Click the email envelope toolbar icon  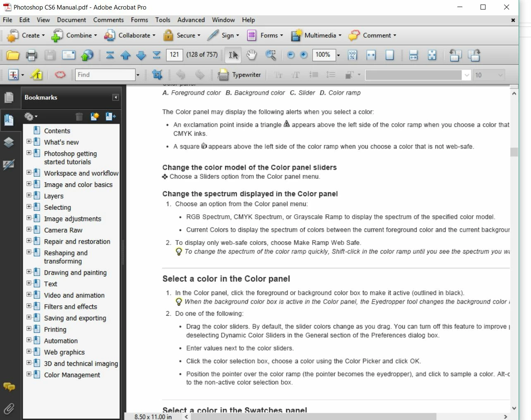pyautogui.click(x=69, y=55)
